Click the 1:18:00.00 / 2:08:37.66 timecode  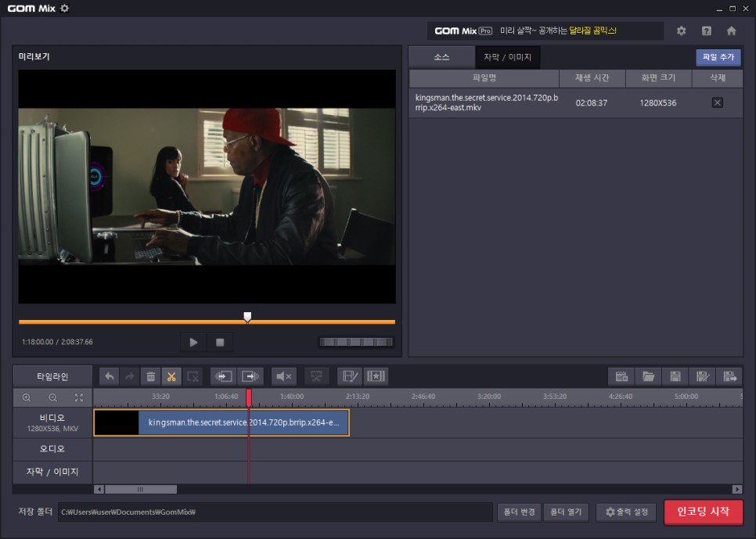(x=57, y=342)
